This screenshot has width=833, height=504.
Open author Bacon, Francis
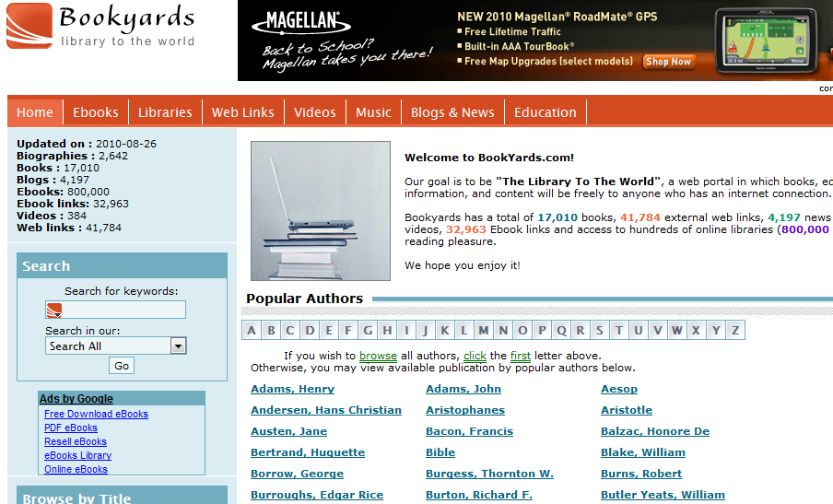point(470,431)
